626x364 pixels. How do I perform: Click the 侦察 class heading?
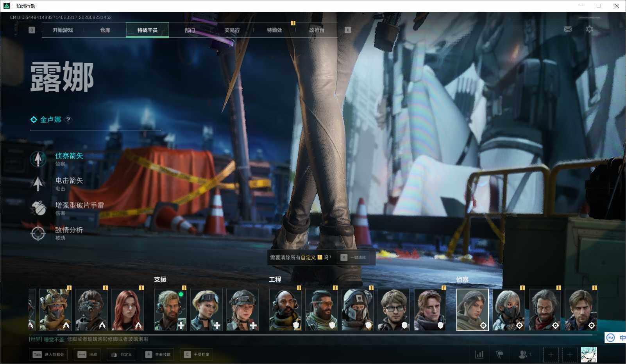tap(462, 280)
